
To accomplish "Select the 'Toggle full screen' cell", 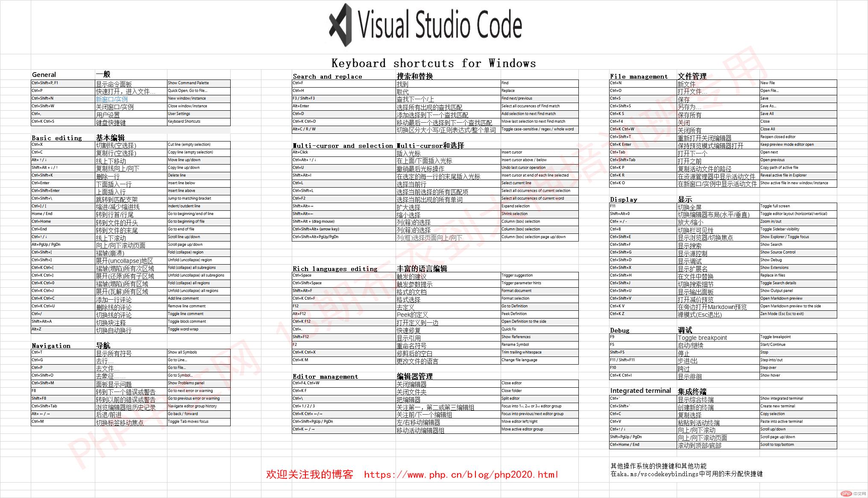I will [798, 206].
